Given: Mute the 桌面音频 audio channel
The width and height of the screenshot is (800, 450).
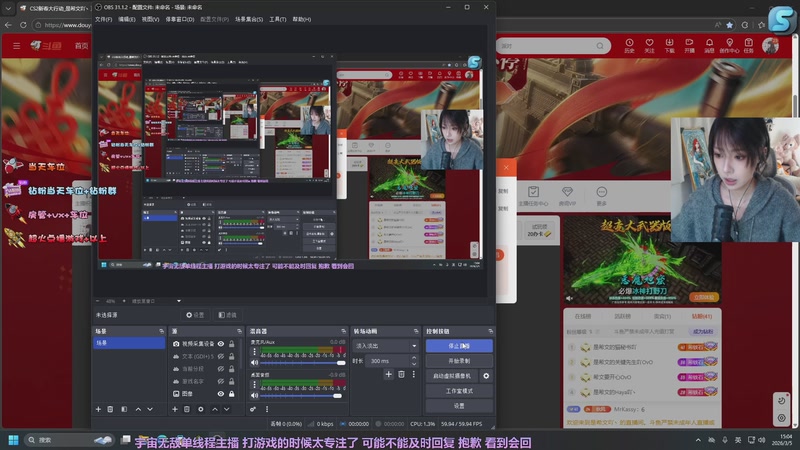Looking at the screenshot, I should click(x=254, y=395).
